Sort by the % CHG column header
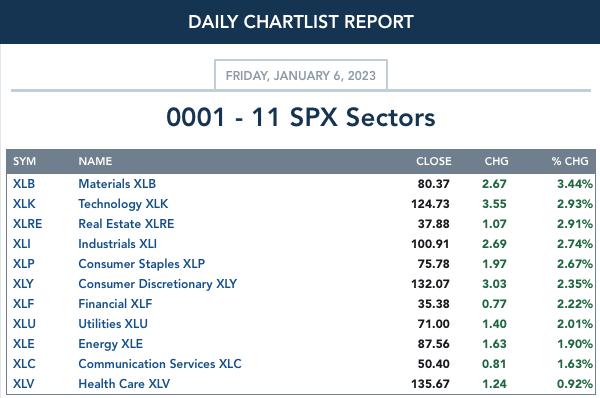Image resolution: width=600 pixels, height=398 pixels. tap(570, 161)
